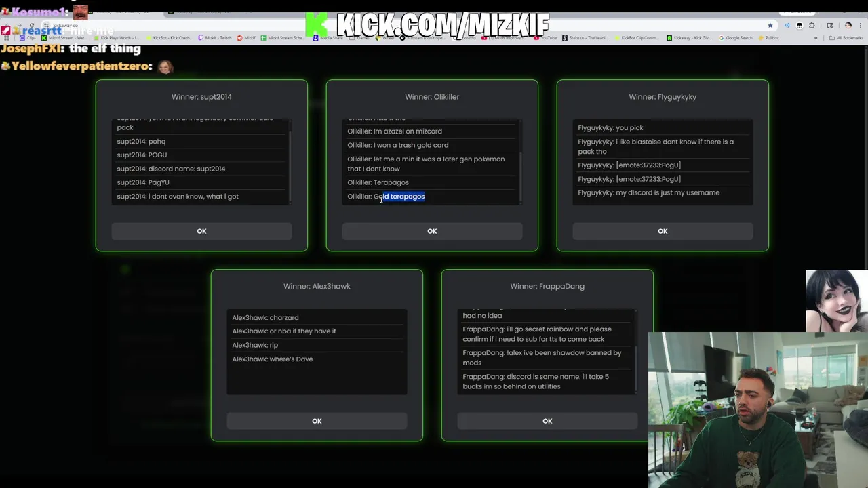868x488 pixels.
Task: Open the Kickaway - Kick Giveaway bookmark
Action: (x=690, y=38)
